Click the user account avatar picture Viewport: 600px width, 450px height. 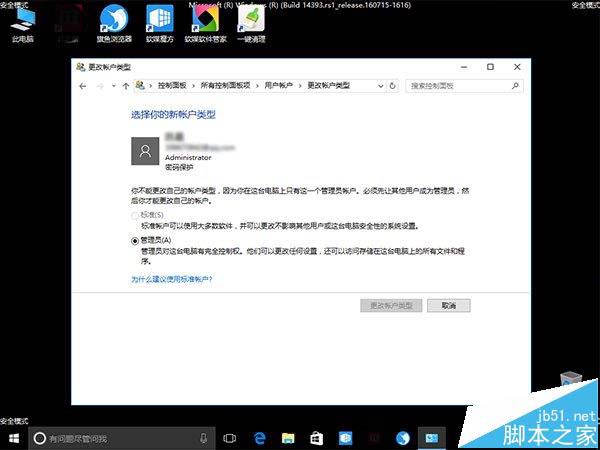point(145,151)
